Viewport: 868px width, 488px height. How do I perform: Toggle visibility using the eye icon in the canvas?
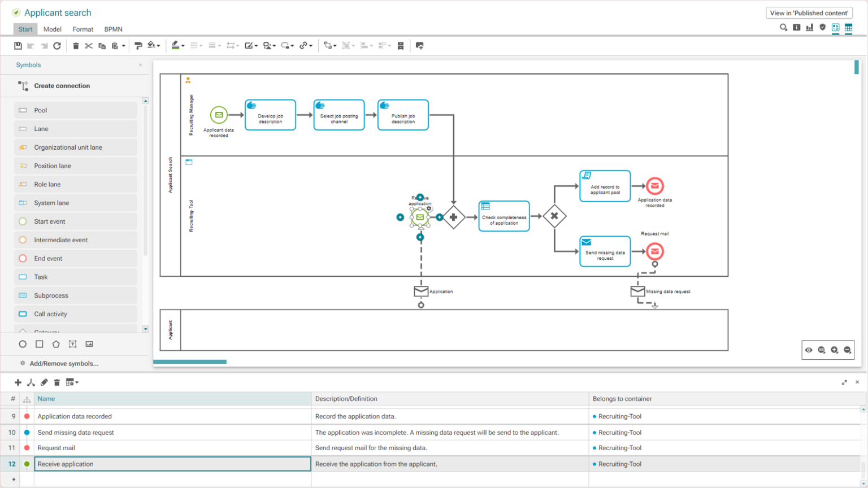(x=808, y=350)
